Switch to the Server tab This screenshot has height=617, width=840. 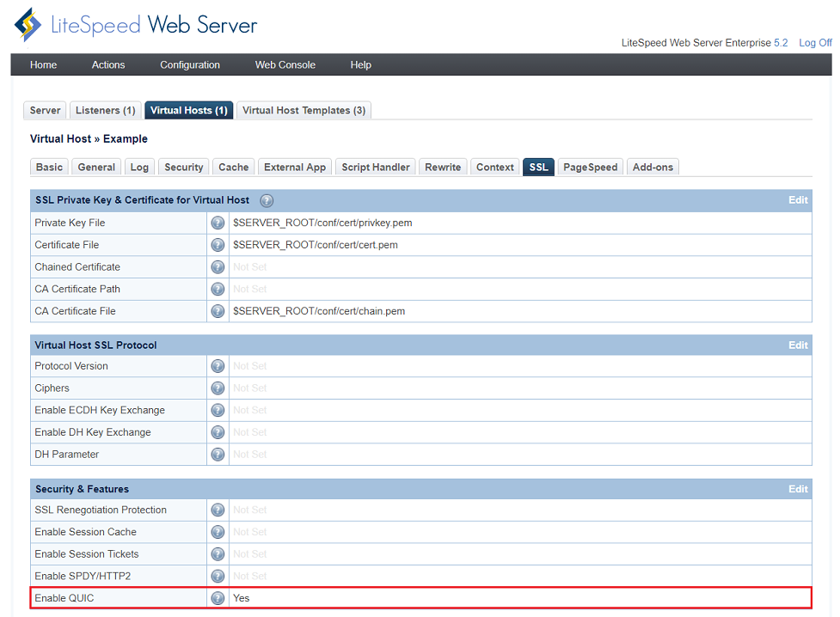tap(45, 110)
